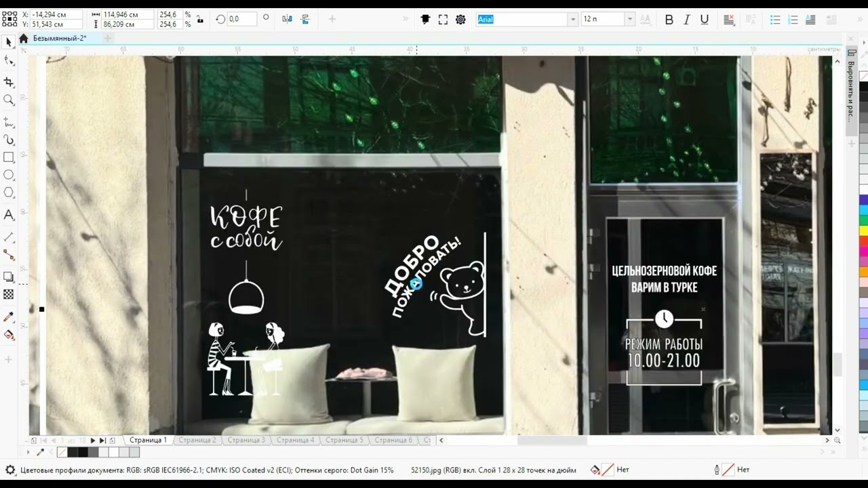Select the Zoom magnifier tool

tap(9, 100)
